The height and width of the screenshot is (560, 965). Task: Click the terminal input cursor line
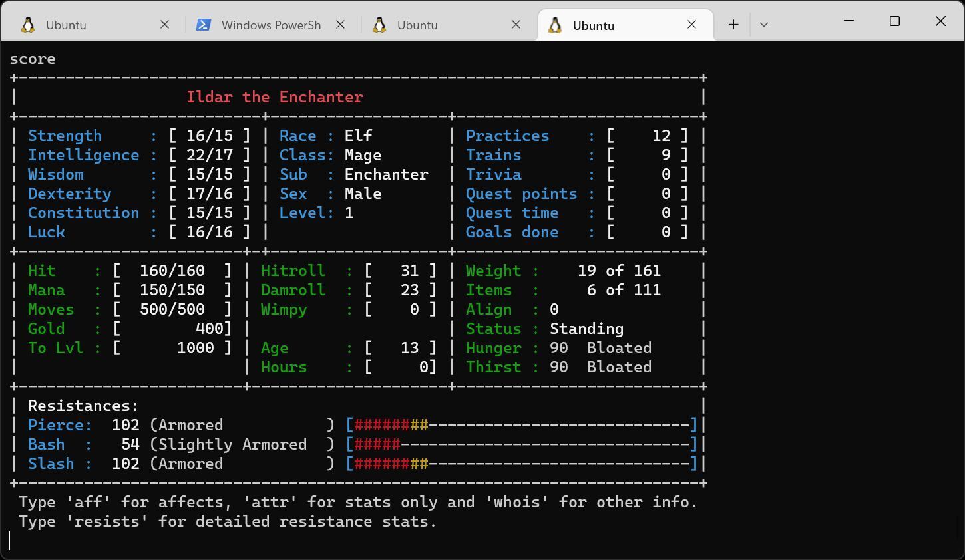(10, 540)
